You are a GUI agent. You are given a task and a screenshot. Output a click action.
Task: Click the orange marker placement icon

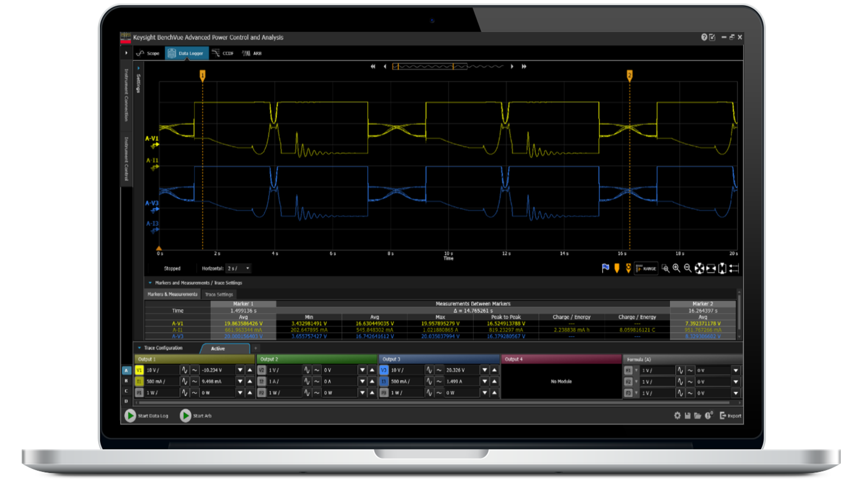[x=617, y=268]
